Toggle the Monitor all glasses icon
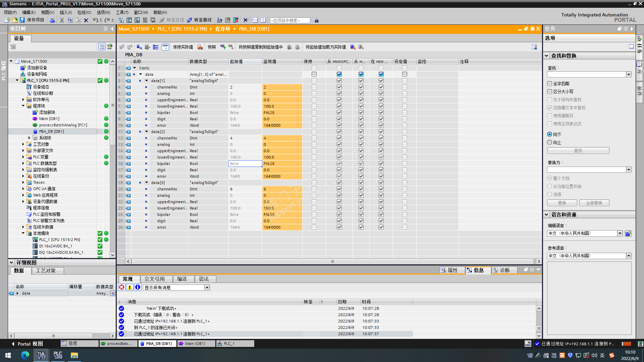Screen dimensions: 644x362 click(x=165, y=47)
